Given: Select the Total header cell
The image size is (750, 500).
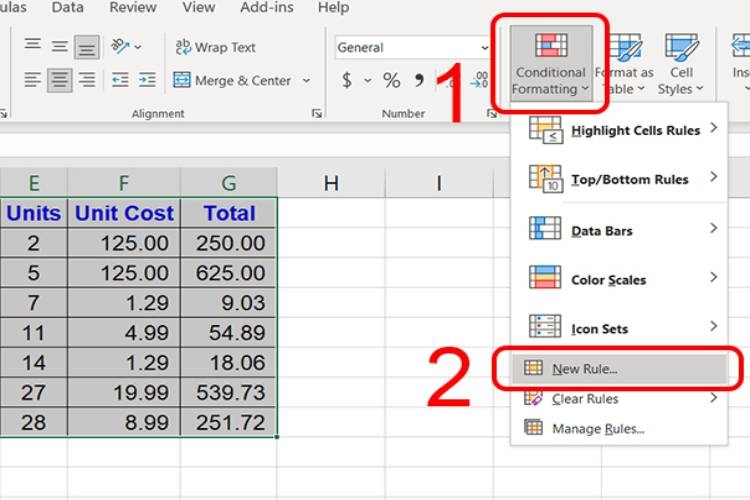Looking at the screenshot, I should pos(229,213).
